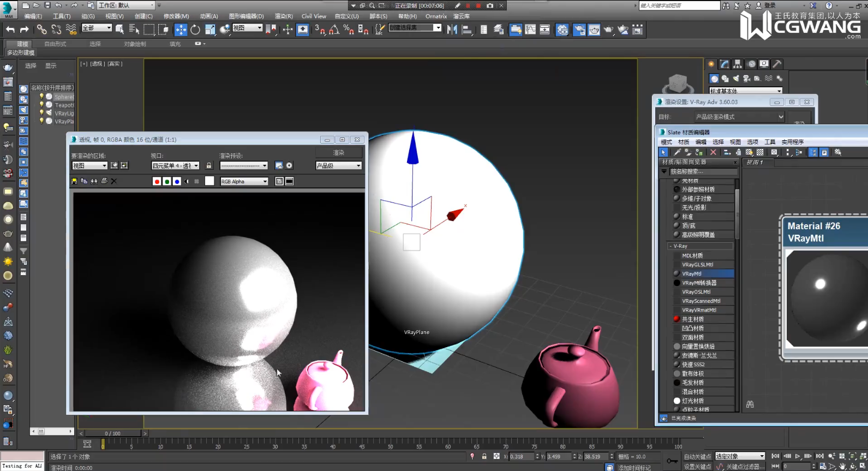868x471 pixels.
Task: Clone the rendered frame window
Action: point(94,181)
